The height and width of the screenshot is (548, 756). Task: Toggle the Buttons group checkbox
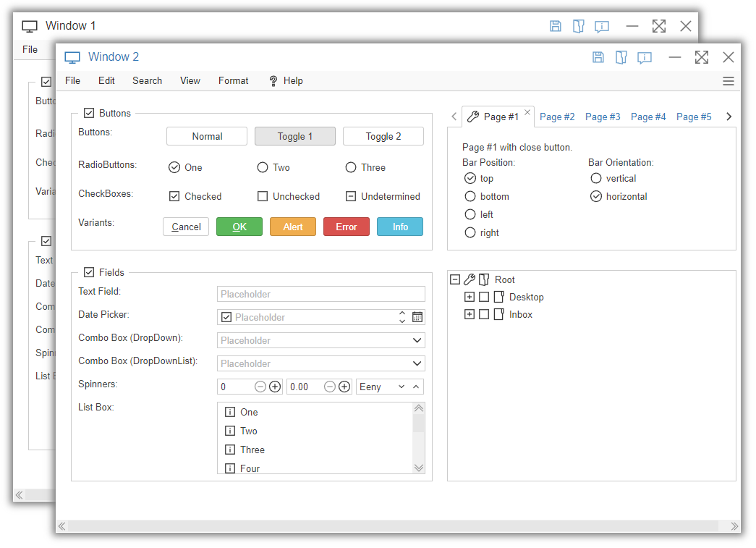(89, 113)
